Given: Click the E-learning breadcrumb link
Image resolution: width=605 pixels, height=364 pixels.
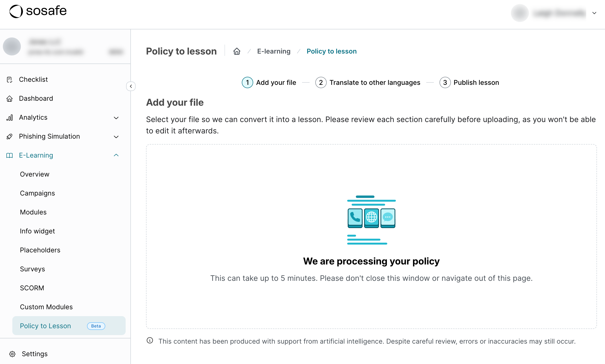Looking at the screenshot, I should [274, 51].
